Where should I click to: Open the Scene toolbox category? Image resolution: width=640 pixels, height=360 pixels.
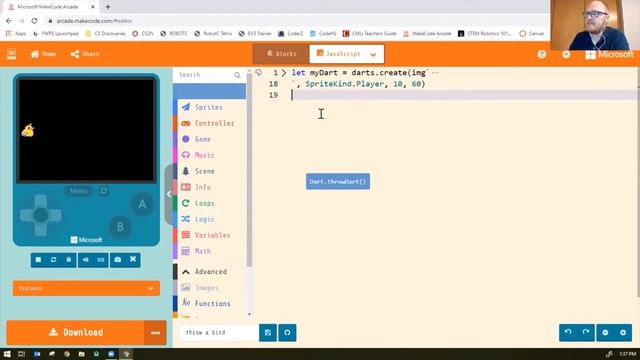pos(209,171)
